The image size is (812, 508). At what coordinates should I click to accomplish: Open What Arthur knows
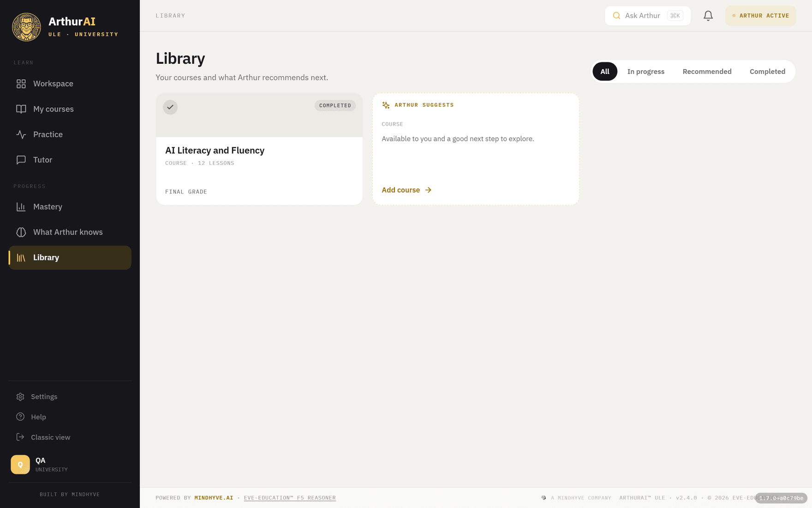point(70,232)
